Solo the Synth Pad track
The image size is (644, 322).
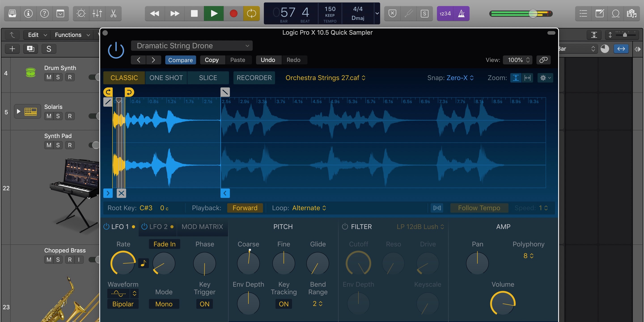tap(58, 145)
